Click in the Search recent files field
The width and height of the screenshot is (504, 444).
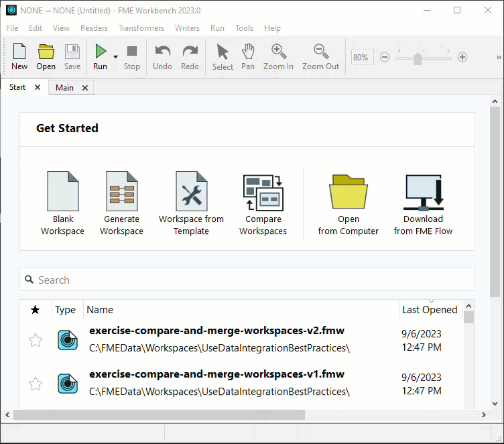[247, 280]
